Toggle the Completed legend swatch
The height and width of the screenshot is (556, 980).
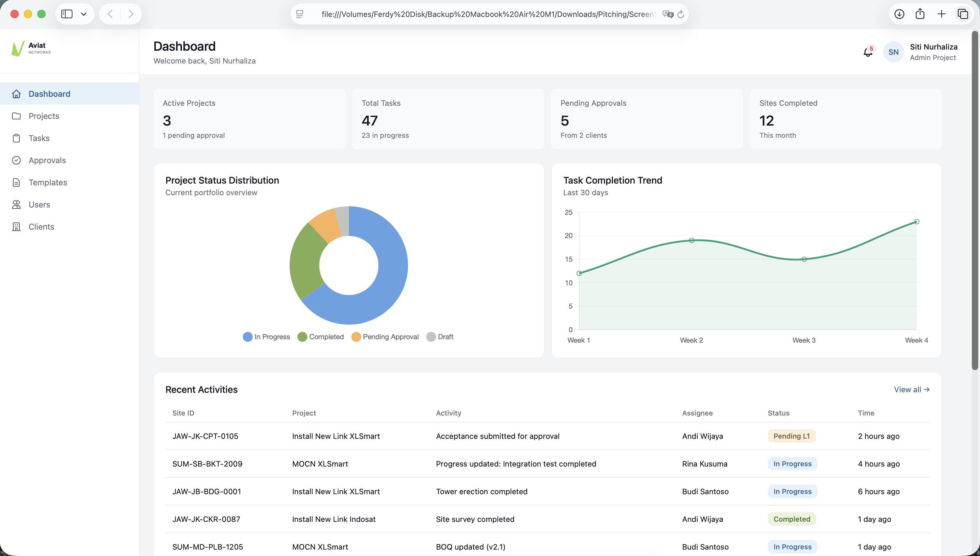(302, 337)
